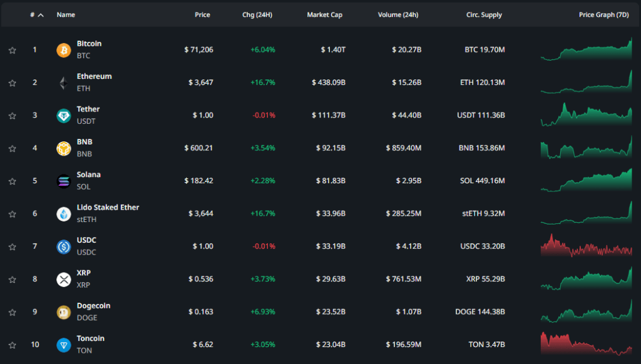
Task: Click the Solana logo icon
Action: click(x=64, y=181)
